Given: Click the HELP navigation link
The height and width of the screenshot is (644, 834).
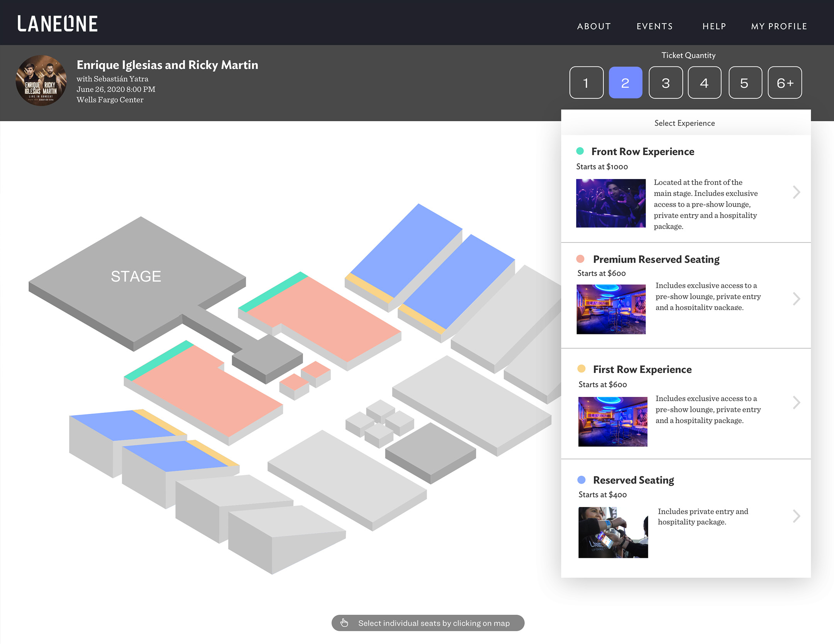Looking at the screenshot, I should click(x=714, y=26).
